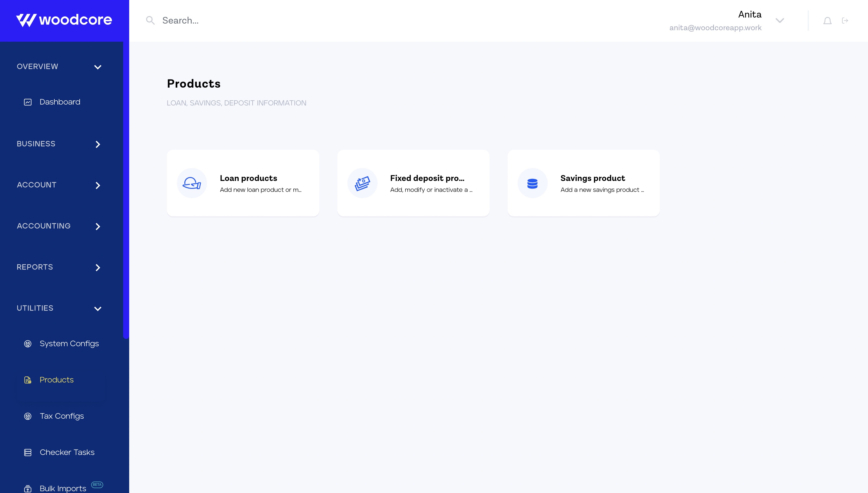Image resolution: width=868 pixels, height=493 pixels.
Task: Click the Loan products hand icon
Action: click(192, 183)
